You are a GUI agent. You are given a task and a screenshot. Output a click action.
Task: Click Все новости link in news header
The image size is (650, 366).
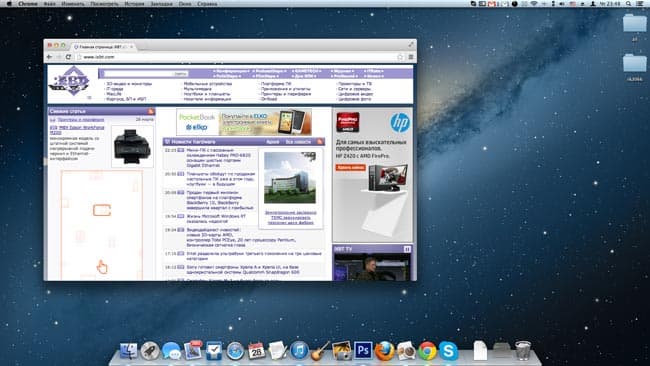(298, 142)
